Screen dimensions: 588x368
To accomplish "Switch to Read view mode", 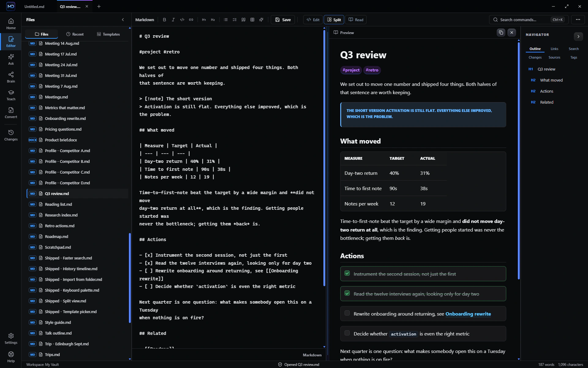I will tap(356, 20).
